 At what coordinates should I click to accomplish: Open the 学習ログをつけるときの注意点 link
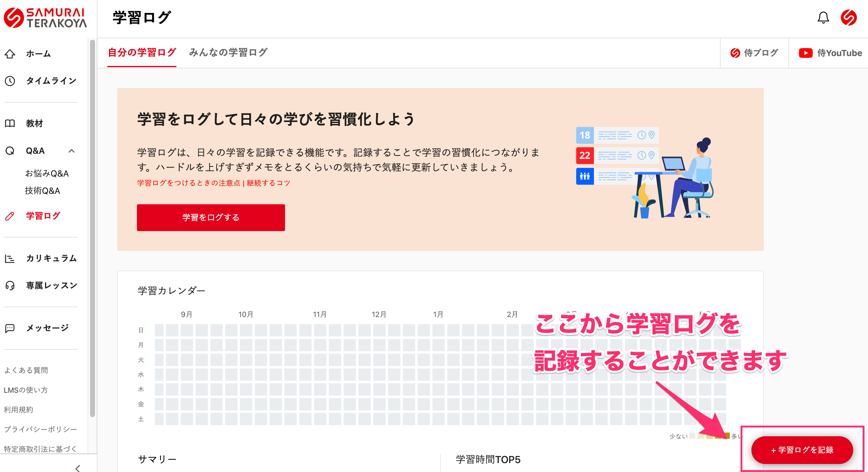pyautogui.click(x=188, y=183)
